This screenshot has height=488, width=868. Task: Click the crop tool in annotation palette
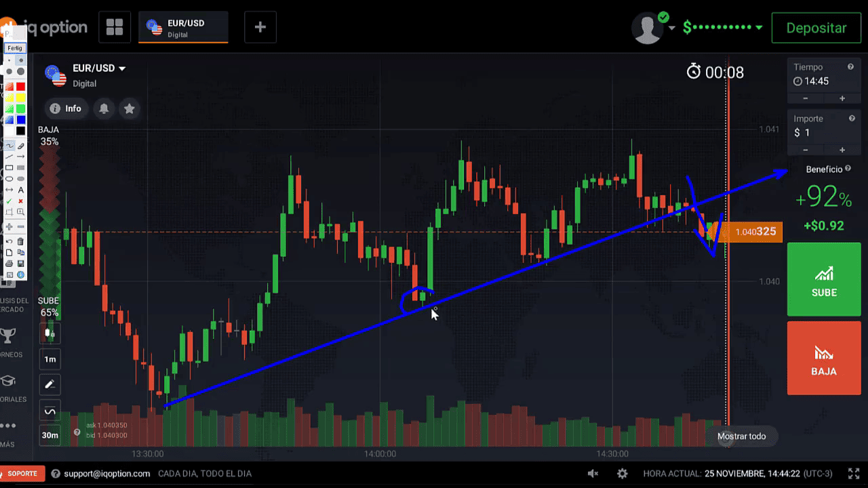9,212
